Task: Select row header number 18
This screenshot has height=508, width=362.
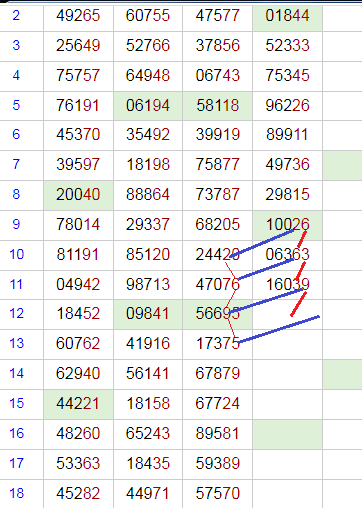Action: [x=16, y=493]
